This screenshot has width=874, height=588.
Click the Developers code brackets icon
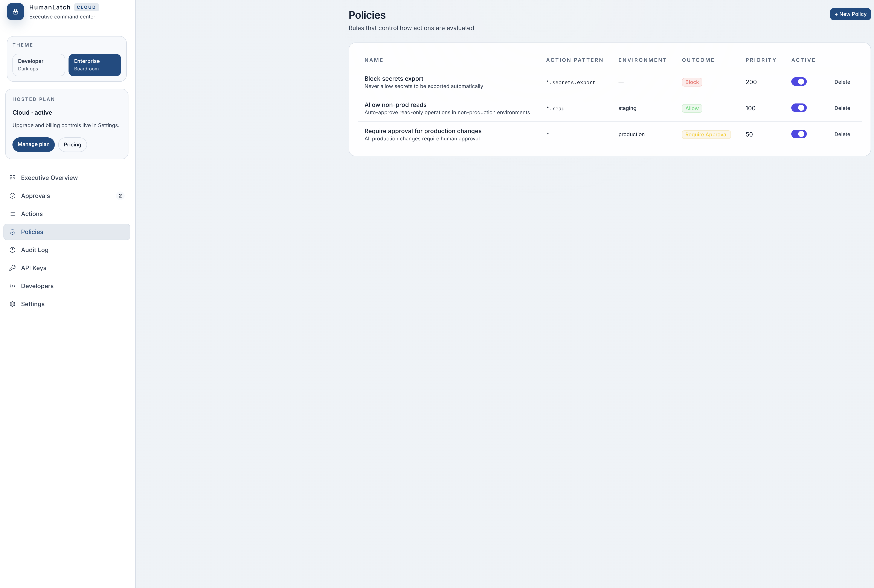pos(12,286)
